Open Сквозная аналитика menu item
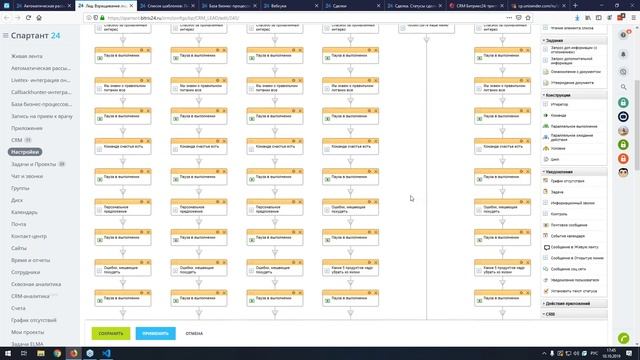This screenshot has width=640, height=360. coord(36,284)
